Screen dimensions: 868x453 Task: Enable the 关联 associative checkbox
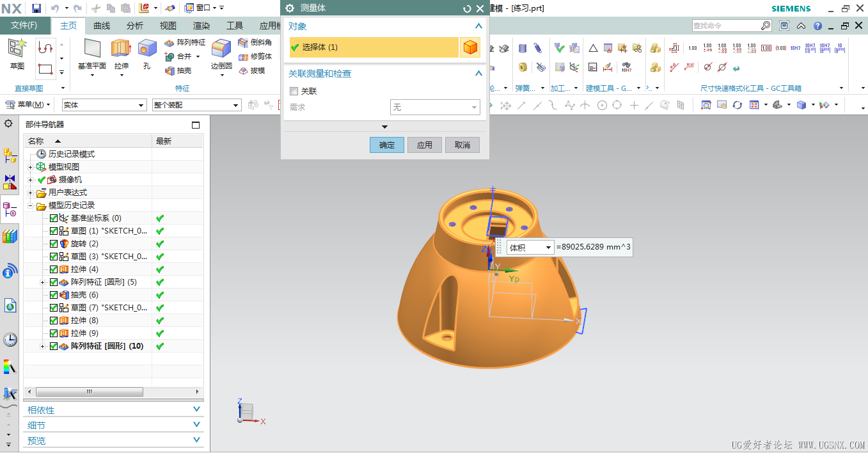(294, 91)
